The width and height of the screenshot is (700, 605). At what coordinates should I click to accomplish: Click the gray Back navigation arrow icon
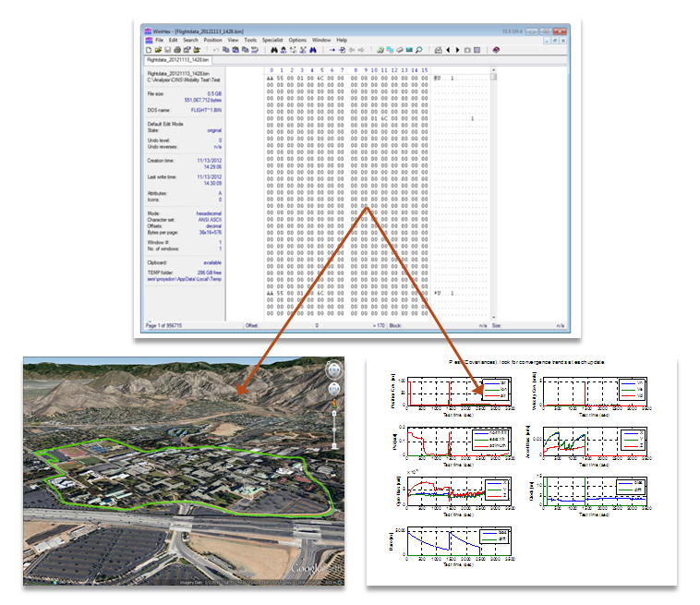click(352, 50)
